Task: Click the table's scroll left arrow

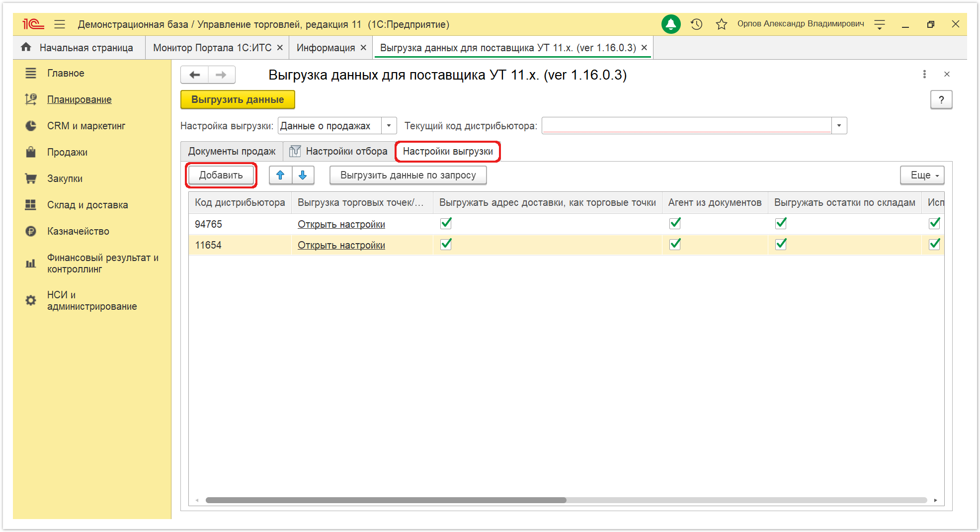Action: coord(197,500)
